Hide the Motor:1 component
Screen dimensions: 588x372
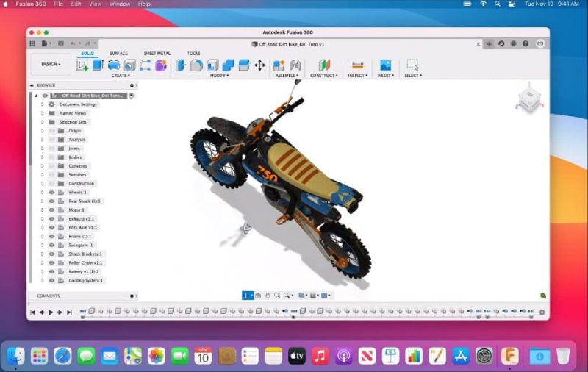pos(51,210)
